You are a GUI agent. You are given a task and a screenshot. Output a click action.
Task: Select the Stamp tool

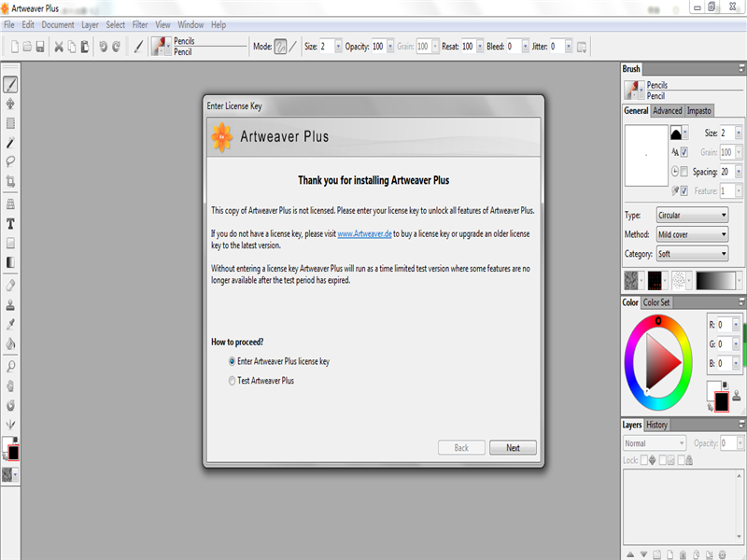pyautogui.click(x=10, y=305)
